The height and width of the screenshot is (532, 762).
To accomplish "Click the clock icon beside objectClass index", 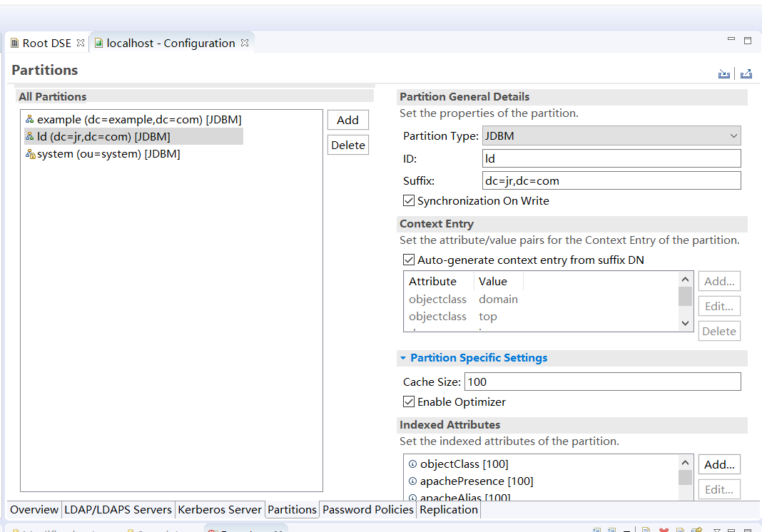I will click(x=412, y=464).
